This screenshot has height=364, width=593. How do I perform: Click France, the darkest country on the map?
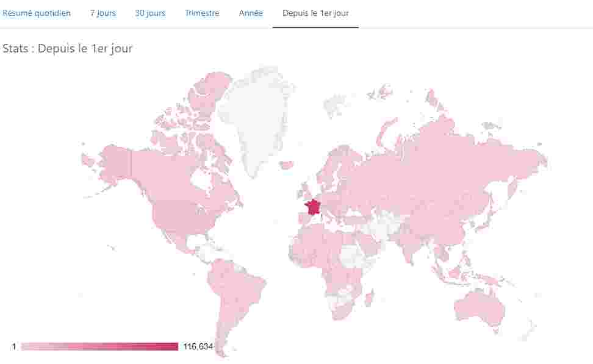[x=314, y=207]
